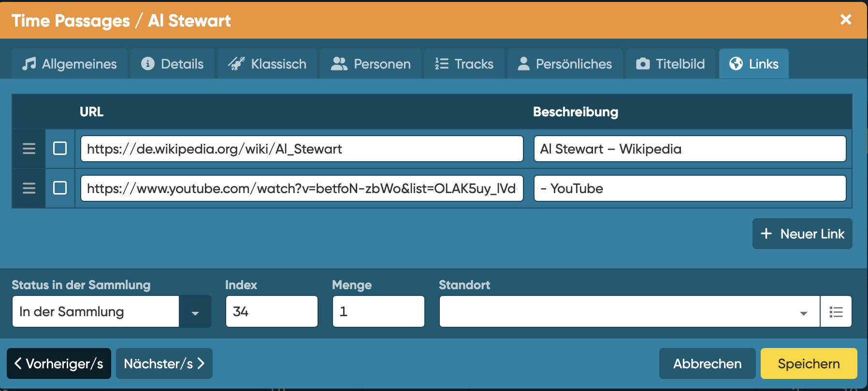868x391 pixels.
Task: Click the drag handle of the Wikipedia link row
Action: coord(29,149)
